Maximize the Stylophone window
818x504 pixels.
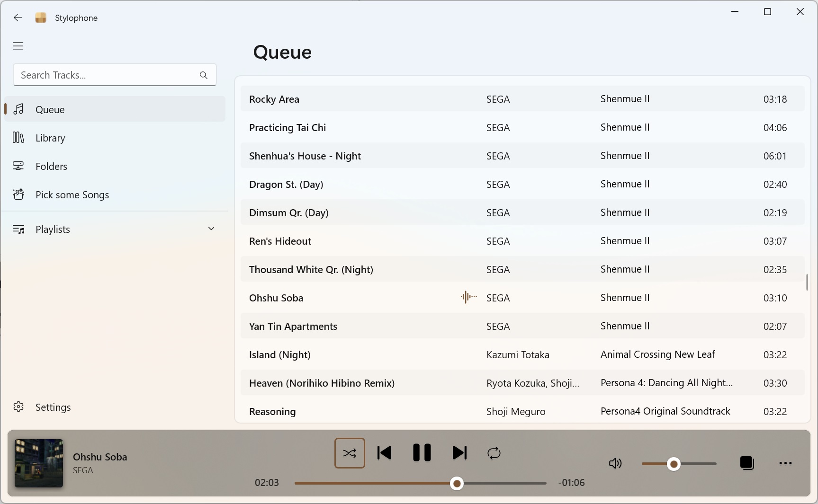click(768, 12)
